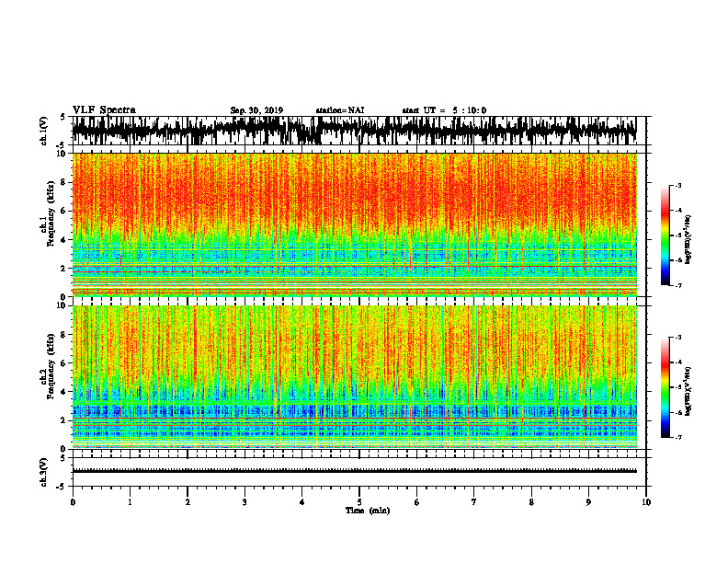Click the color scale bar beside ch.1
728x563 pixels.
click(665, 236)
